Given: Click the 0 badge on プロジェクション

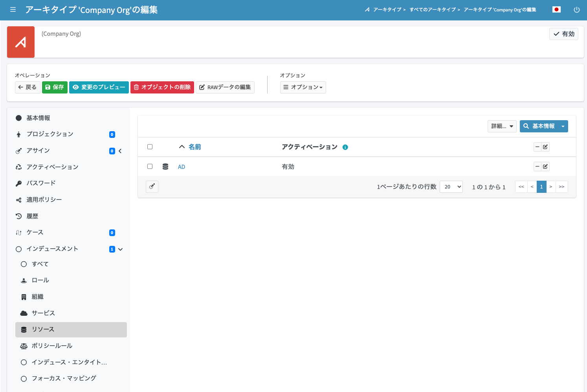Looking at the screenshot, I should pyautogui.click(x=112, y=134).
